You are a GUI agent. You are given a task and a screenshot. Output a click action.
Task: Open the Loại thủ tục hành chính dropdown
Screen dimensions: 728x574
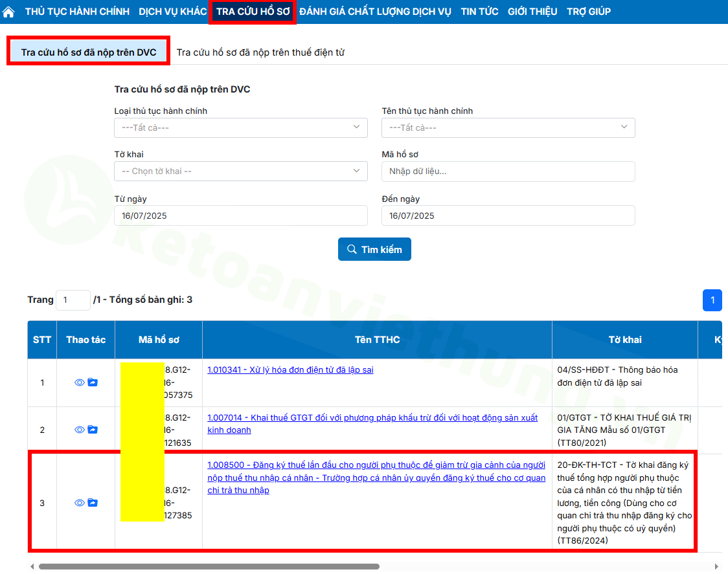pos(240,127)
